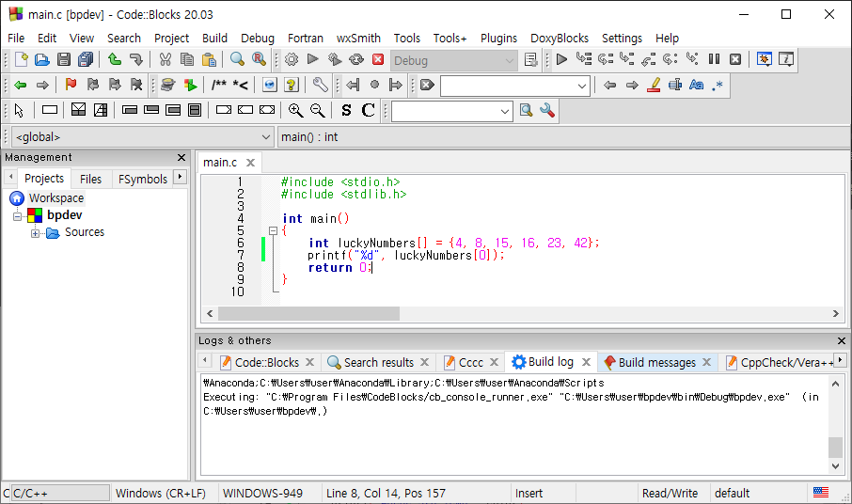Click the WINDOWS-949 encoding status field
Image resolution: width=852 pixels, height=504 pixels.
(263, 493)
